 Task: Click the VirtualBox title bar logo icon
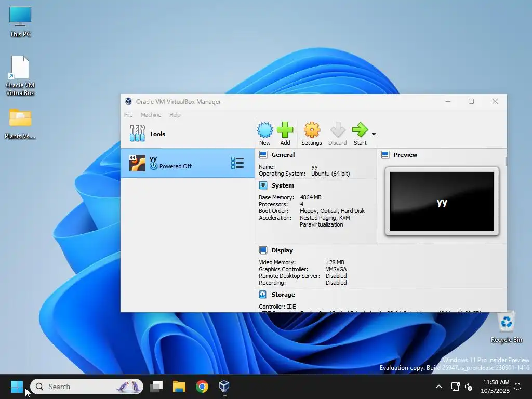[128, 101]
